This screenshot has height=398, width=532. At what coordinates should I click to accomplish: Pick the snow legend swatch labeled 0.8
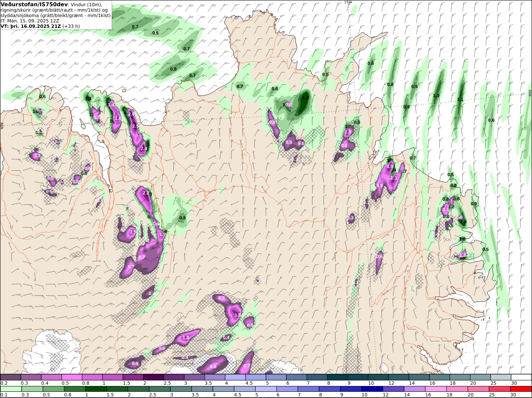point(92,377)
